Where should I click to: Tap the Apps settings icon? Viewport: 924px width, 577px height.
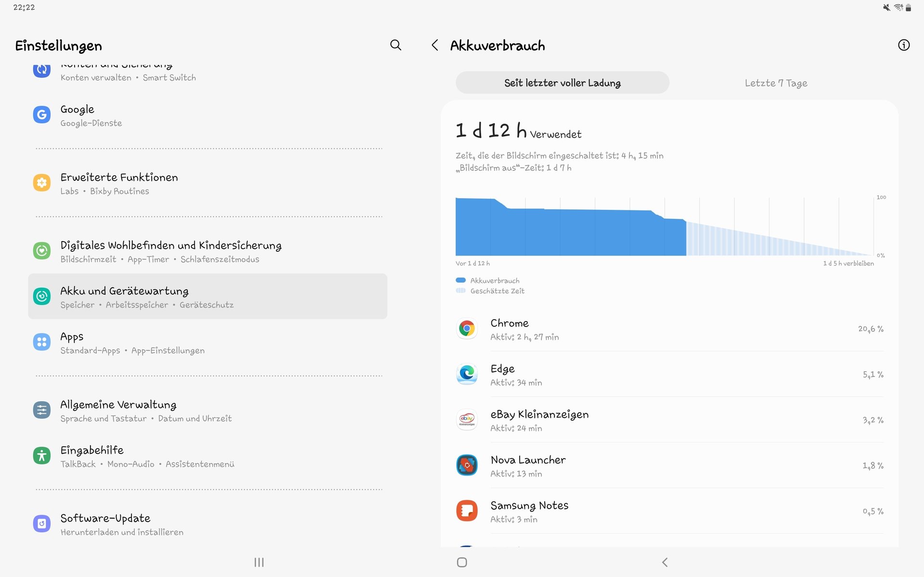point(42,342)
